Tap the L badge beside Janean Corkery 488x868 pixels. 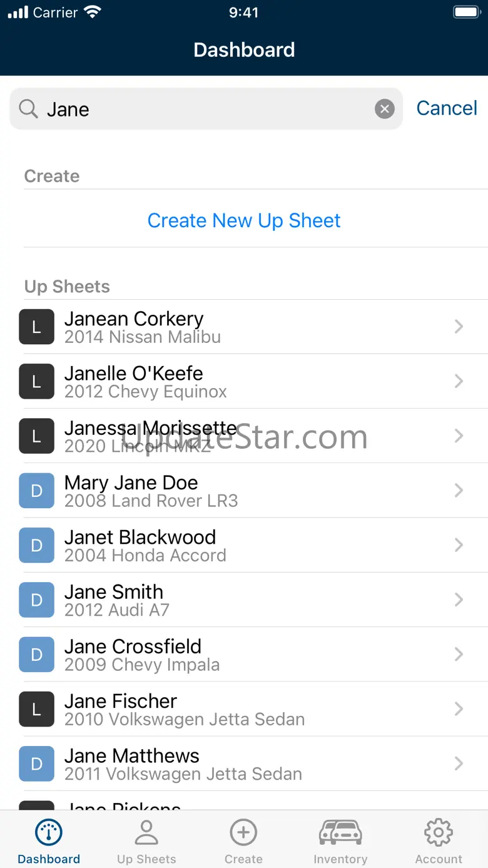click(37, 327)
